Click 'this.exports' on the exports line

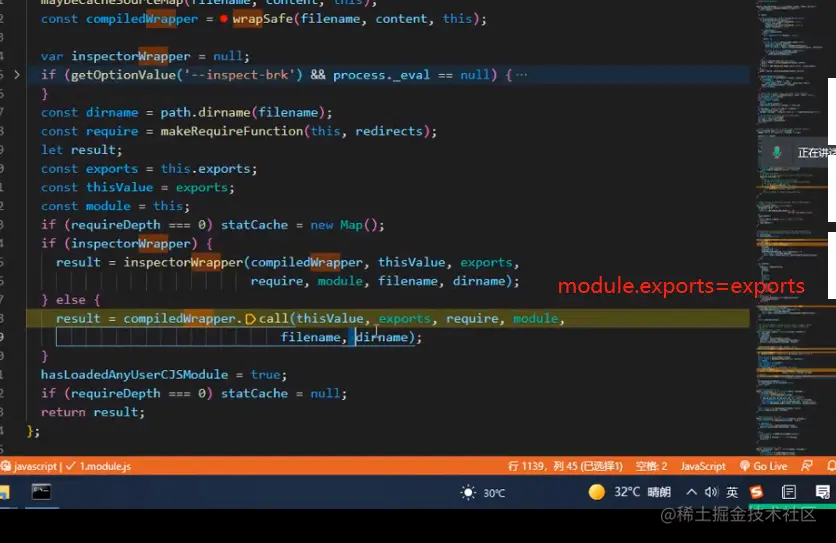[208, 169]
